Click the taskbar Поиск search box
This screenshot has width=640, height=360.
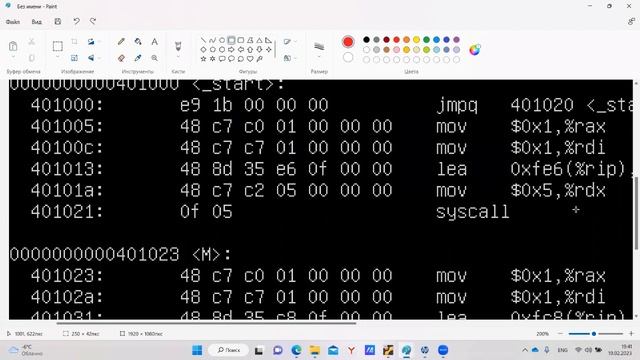click(229, 350)
